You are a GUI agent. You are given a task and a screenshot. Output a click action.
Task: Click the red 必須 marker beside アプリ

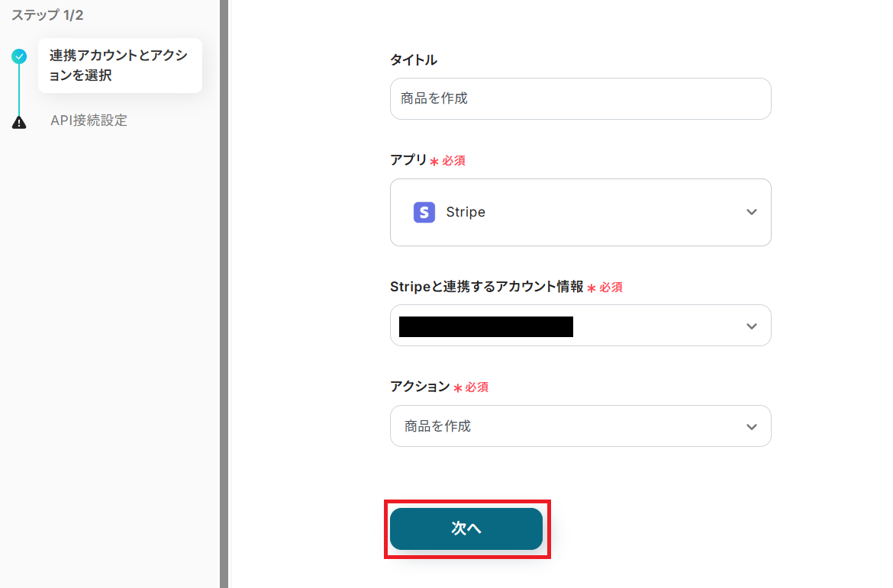[453, 161]
